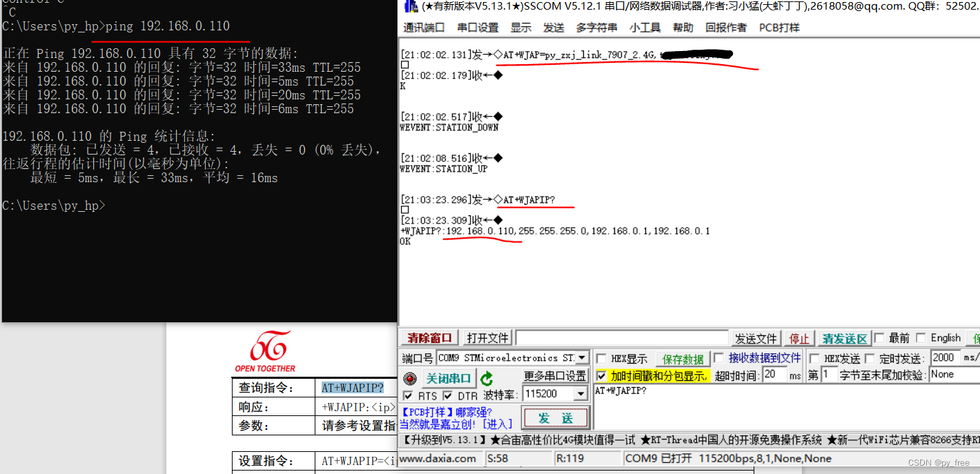Open the 通讯端口 menu
The image size is (980, 474).
[x=424, y=28]
